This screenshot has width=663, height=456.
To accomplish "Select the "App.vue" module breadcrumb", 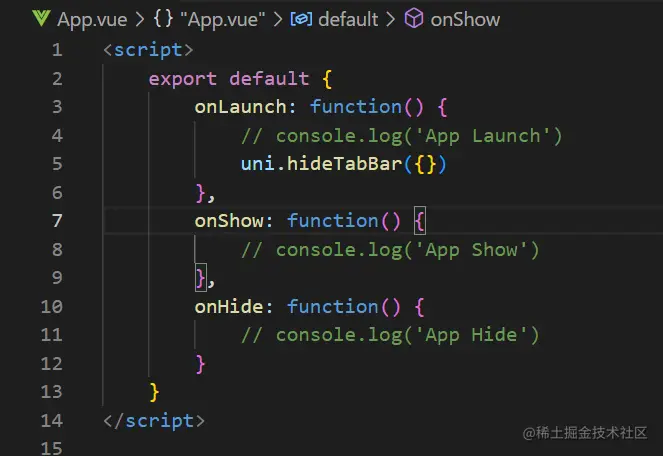I will point(223,19).
